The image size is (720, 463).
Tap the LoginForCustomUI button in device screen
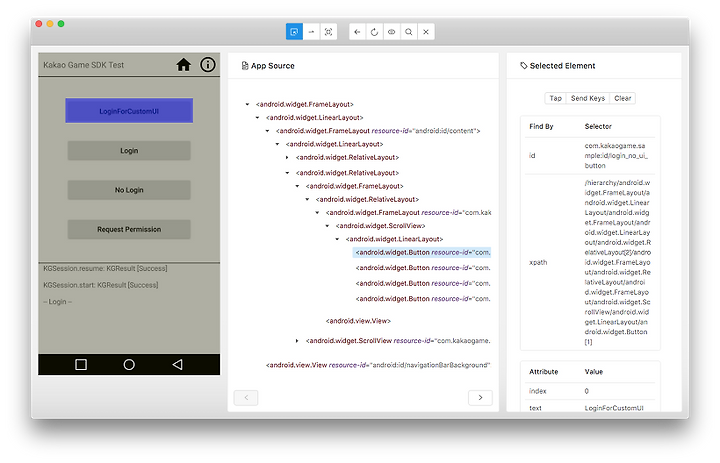[129, 111]
